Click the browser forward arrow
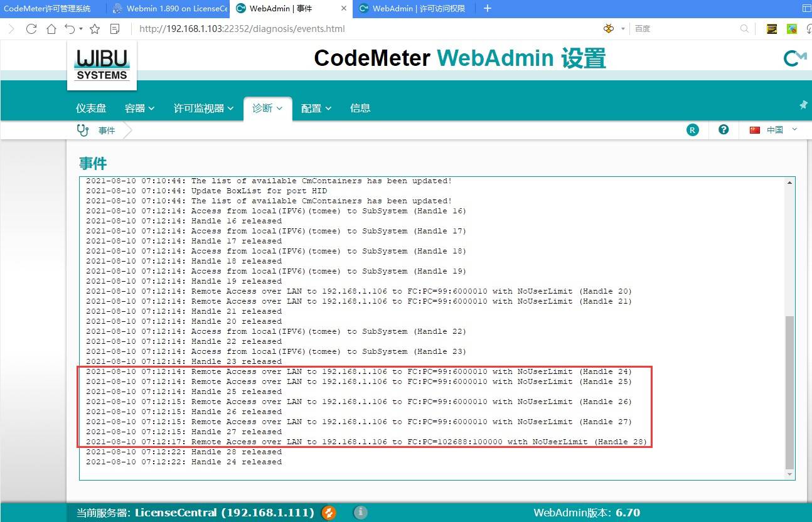Screen dimensions: 812x522 [x=11, y=29]
